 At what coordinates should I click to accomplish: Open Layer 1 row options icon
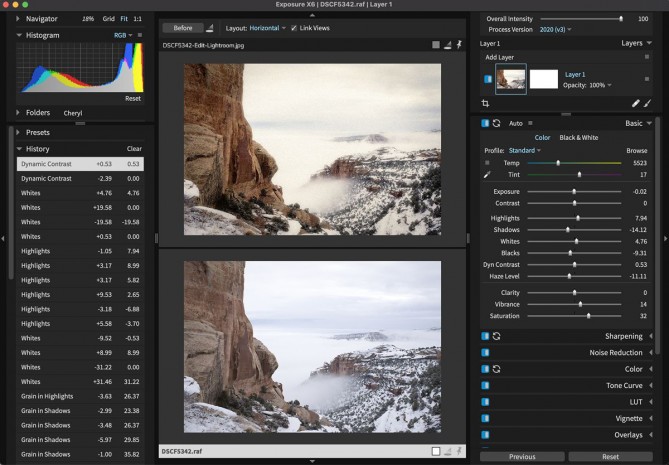pyautogui.click(x=647, y=79)
